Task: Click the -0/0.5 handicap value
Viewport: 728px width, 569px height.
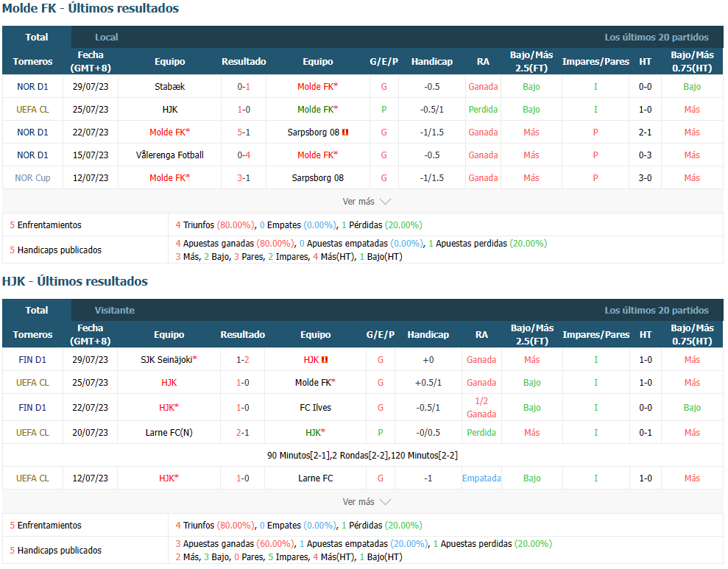Action: (x=428, y=433)
